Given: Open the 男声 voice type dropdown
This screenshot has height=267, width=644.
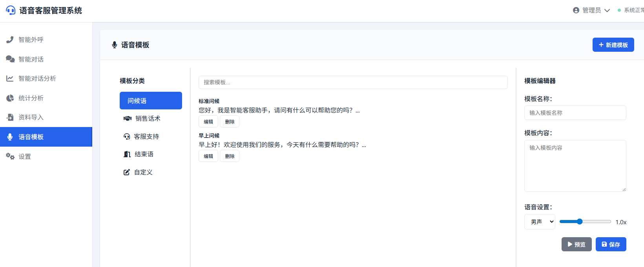Looking at the screenshot, I should (540, 222).
